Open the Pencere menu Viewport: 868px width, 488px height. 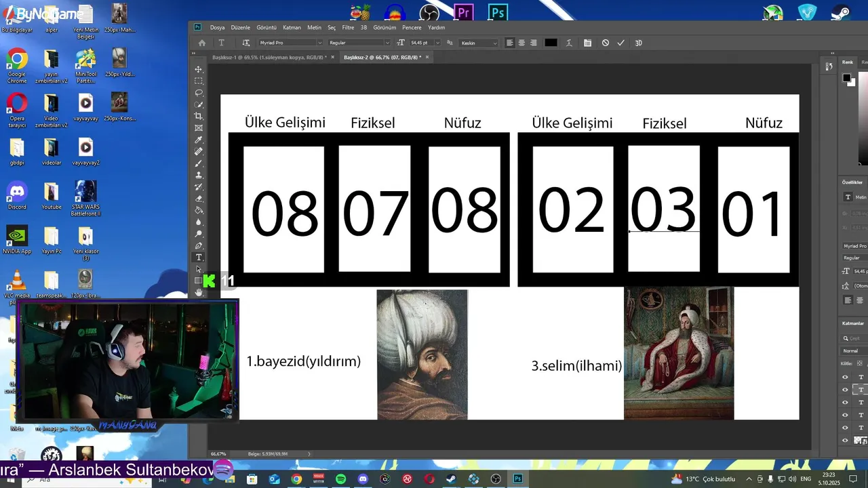point(412,28)
